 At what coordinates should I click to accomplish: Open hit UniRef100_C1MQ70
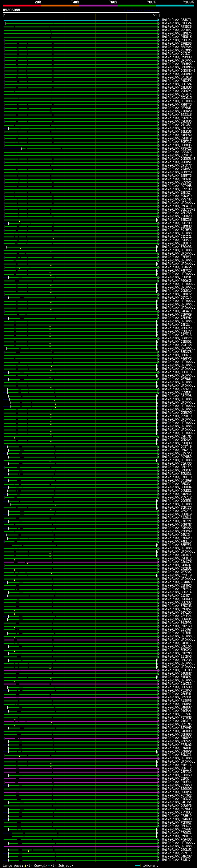point(176,33)
